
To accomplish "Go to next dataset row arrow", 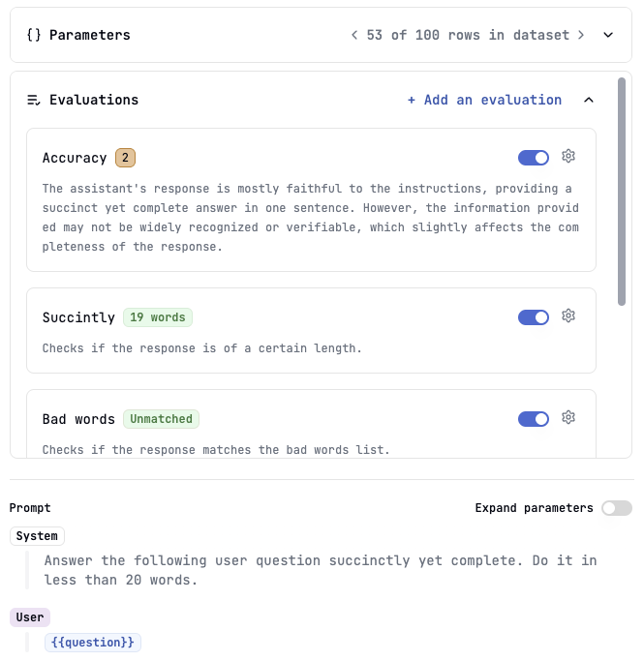I will tap(581, 35).
